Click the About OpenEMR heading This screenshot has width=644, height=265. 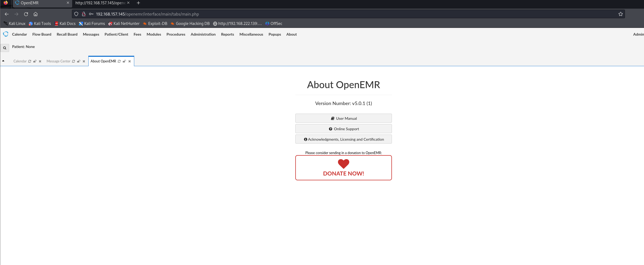[x=343, y=85]
